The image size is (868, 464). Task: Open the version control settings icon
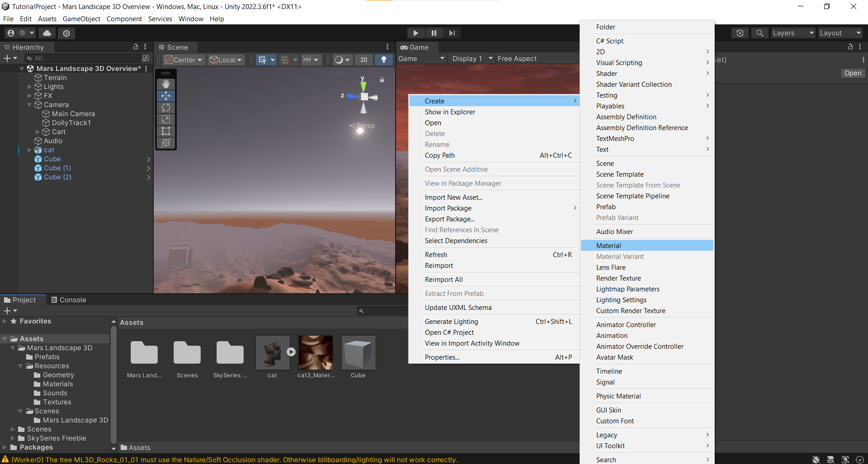coord(66,33)
